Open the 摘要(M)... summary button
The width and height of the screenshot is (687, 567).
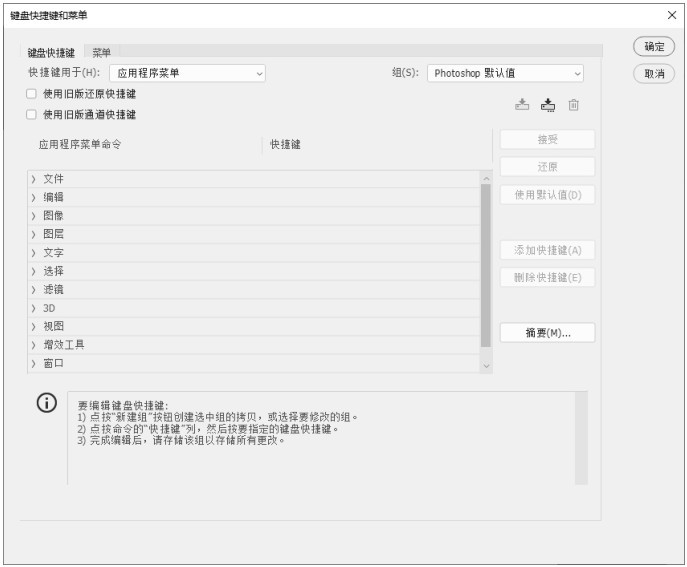click(547, 333)
